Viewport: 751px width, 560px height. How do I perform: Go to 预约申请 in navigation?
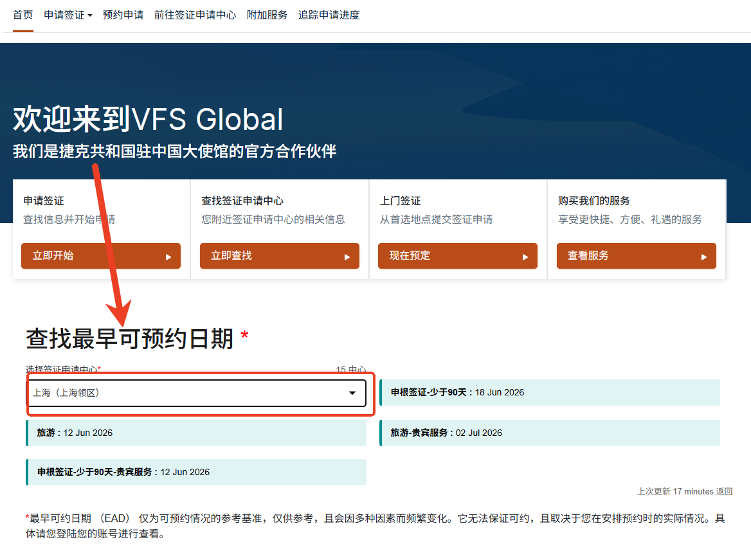pyautogui.click(x=123, y=15)
